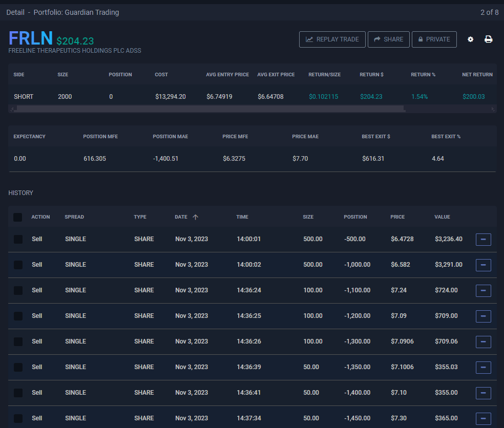Screen dimensions: 504x428
Task: Sort history by the Date column arrow
Action: [x=195, y=217]
